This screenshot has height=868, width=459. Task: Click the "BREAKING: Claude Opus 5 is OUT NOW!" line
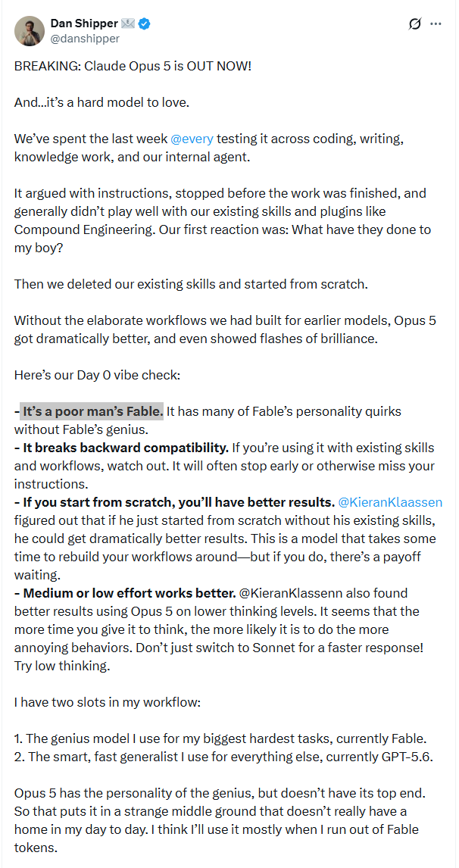pyautogui.click(x=133, y=67)
